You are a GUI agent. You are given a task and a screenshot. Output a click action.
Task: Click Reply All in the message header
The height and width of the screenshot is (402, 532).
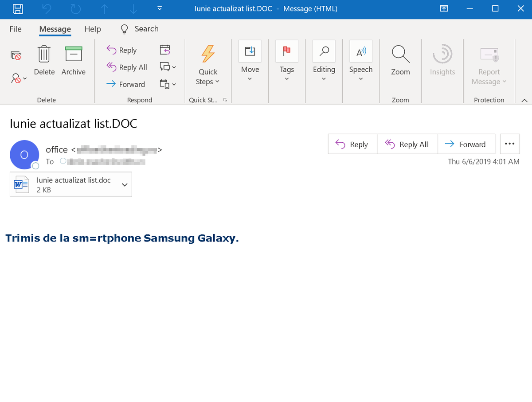(x=407, y=144)
